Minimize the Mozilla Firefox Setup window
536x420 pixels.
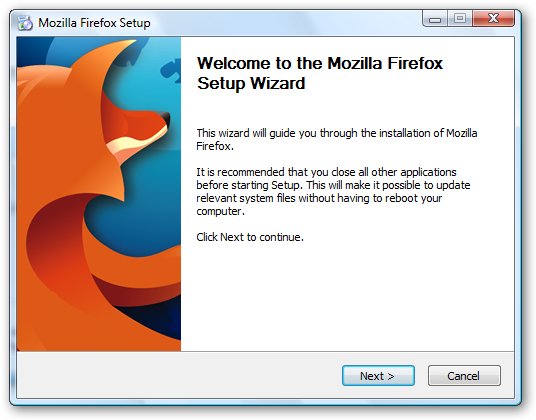435,18
